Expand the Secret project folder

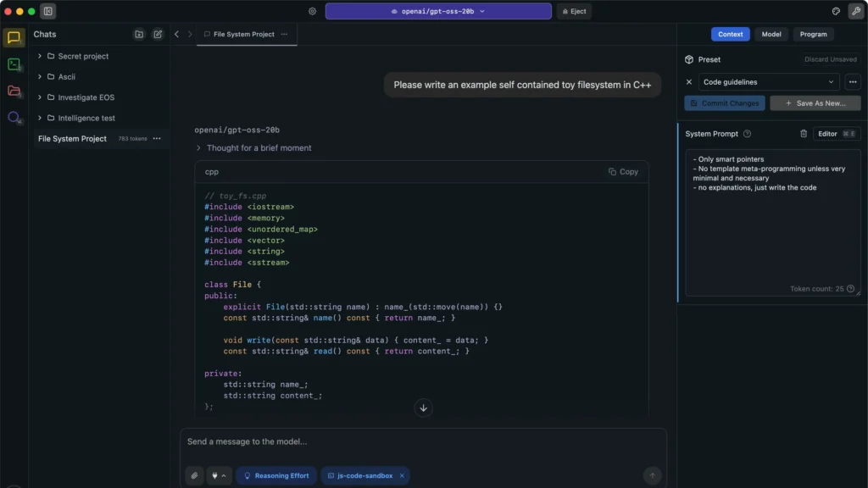click(40, 56)
